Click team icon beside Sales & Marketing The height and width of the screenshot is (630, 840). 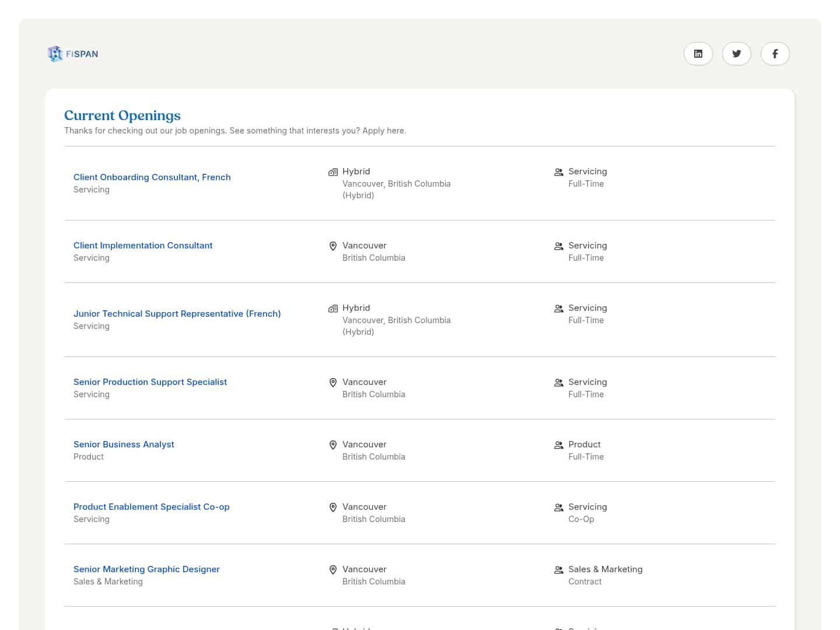click(558, 570)
